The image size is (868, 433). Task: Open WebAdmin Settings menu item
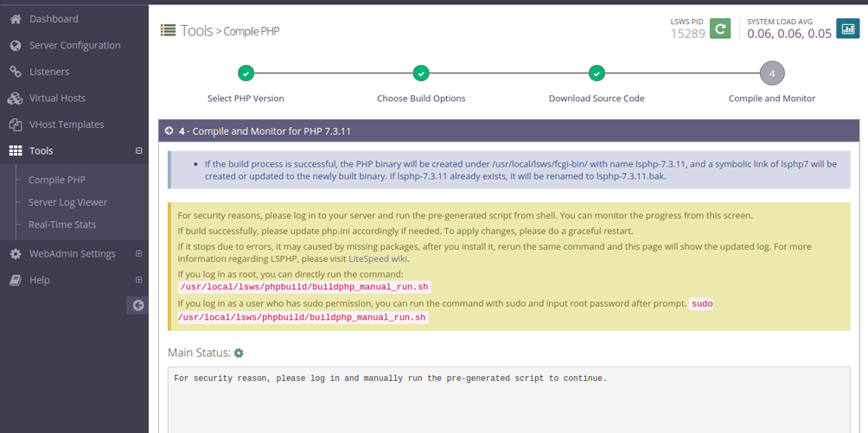pyautogui.click(x=74, y=253)
